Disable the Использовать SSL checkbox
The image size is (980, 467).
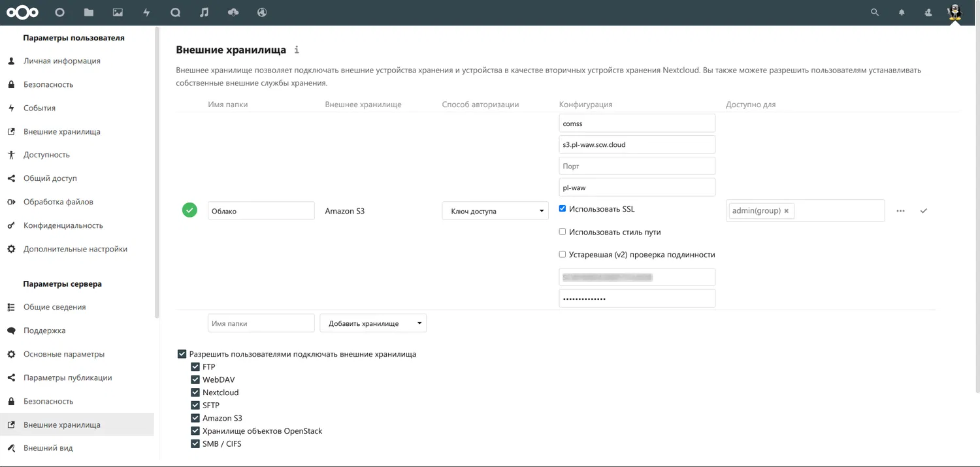[563, 209]
